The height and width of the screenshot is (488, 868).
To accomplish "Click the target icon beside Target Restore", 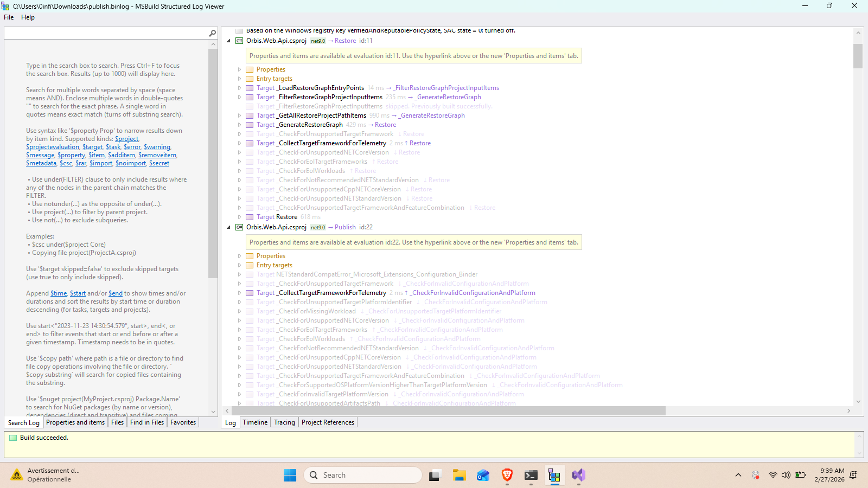I will pyautogui.click(x=250, y=216).
